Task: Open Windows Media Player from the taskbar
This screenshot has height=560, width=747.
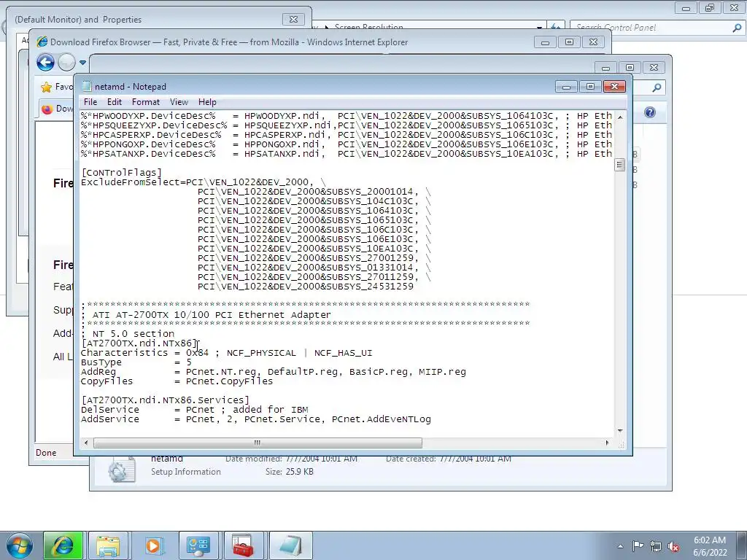Action: pos(153,545)
